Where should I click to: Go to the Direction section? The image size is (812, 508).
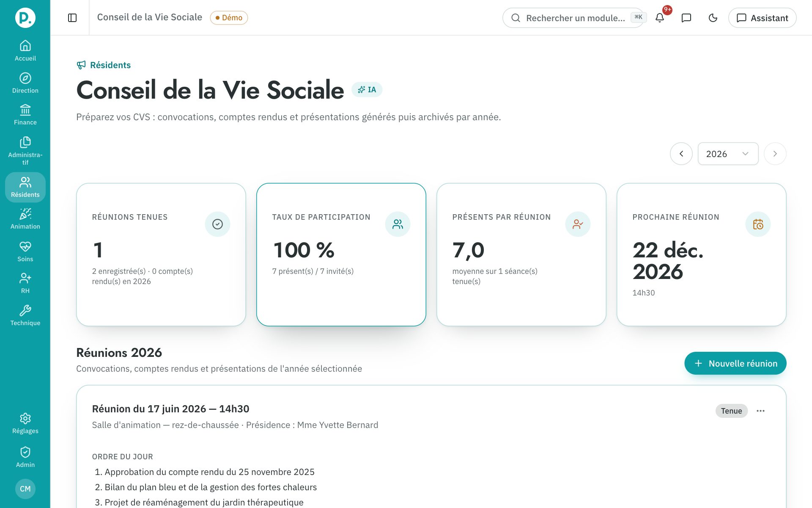click(x=25, y=83)
